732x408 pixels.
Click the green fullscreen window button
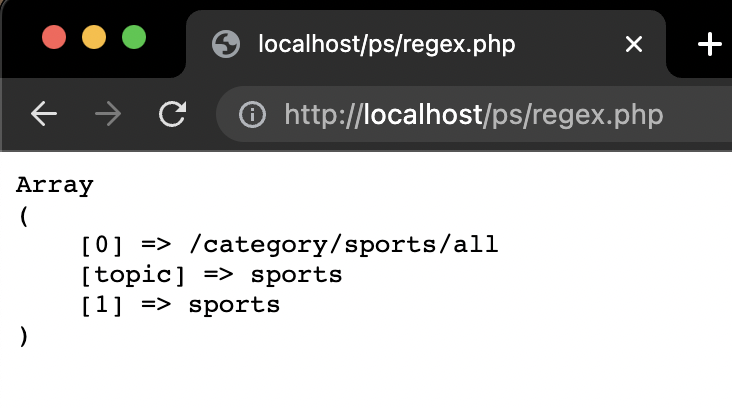134,37
